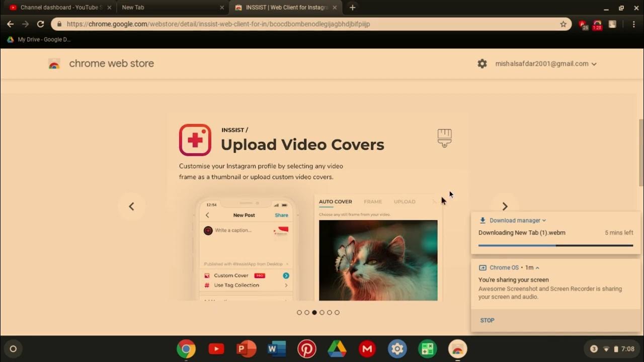Close the Channel dashboard YouTube tab
This screenshot has width=644, height=362.
109,8
